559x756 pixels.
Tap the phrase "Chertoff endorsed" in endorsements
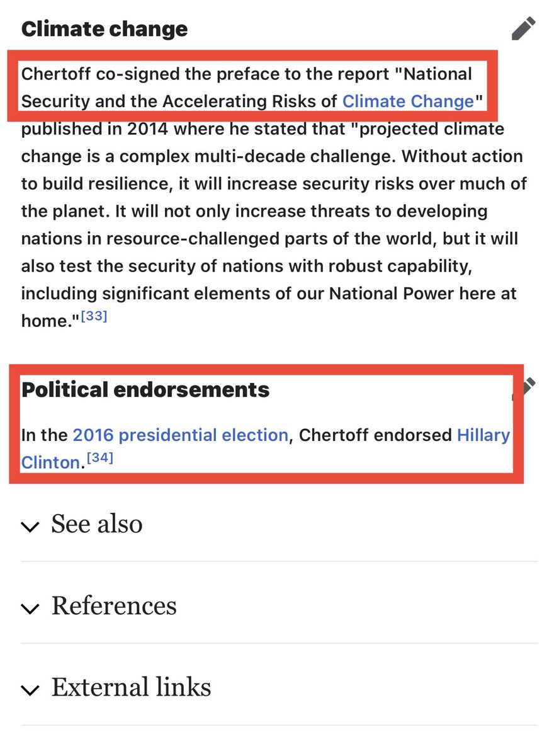(375, 435)
